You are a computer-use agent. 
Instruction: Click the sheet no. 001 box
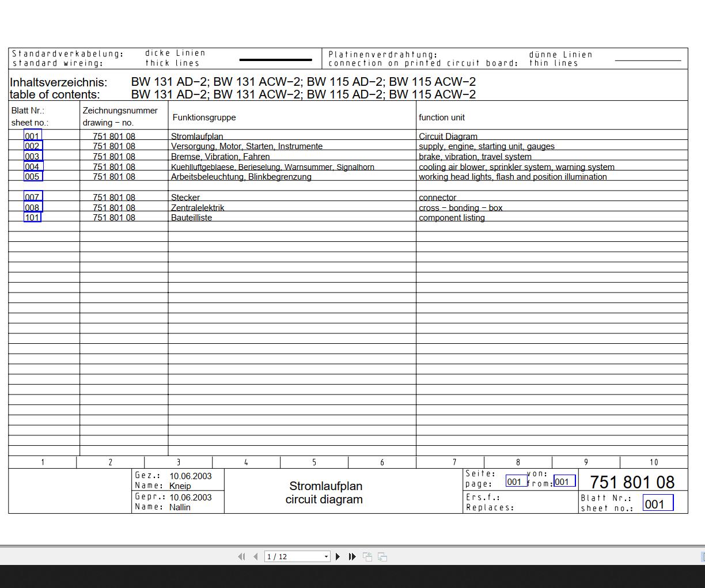click(658, 503)
